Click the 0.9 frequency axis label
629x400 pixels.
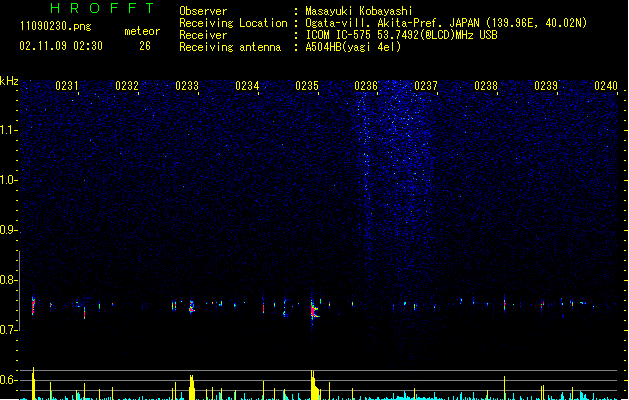click(9, 230)
